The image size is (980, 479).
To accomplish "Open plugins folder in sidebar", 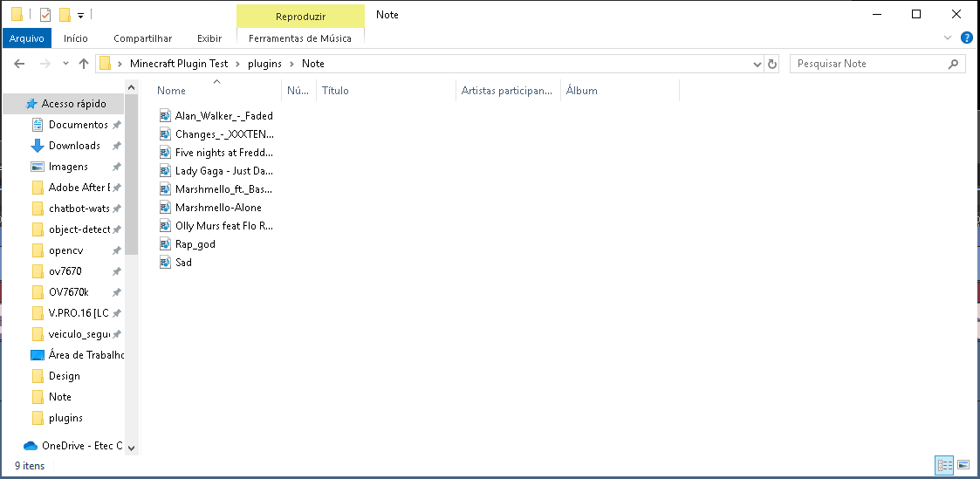I will (x=65, y=418).
